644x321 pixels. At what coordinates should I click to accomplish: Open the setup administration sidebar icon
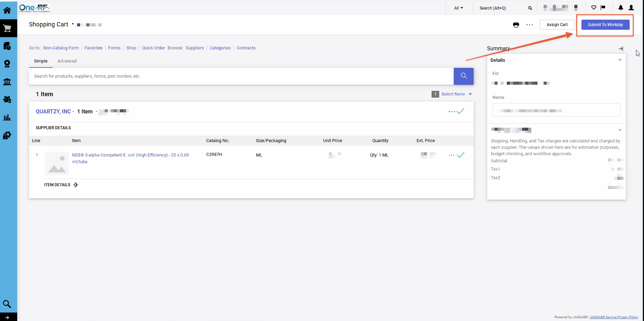(7, 135)
